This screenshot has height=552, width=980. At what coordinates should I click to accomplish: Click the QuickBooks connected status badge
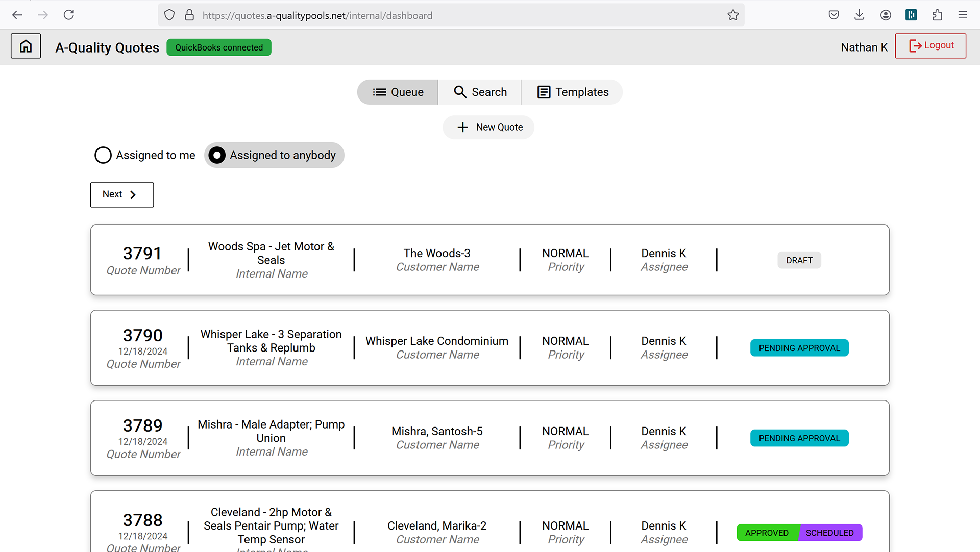(219, 47)
